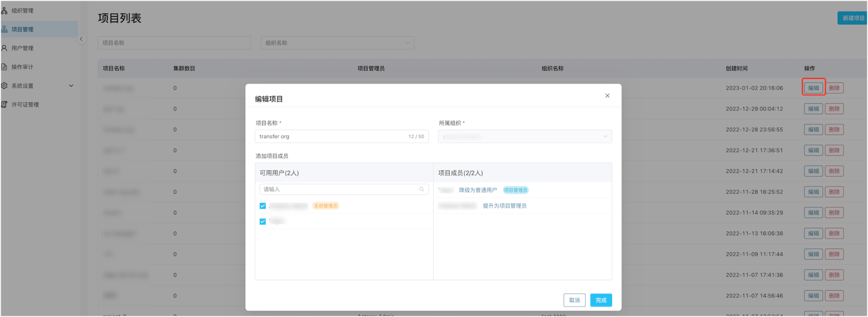Expand the 系统设置 submenu arrow
Viewport: 868px width, 317px height.
(x=71, y=86)
